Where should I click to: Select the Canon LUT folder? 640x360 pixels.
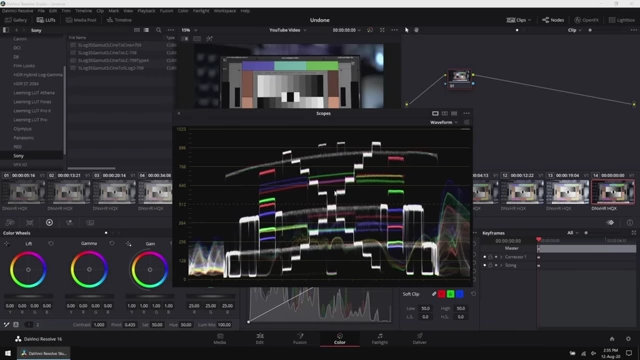(x=20, y=39)
